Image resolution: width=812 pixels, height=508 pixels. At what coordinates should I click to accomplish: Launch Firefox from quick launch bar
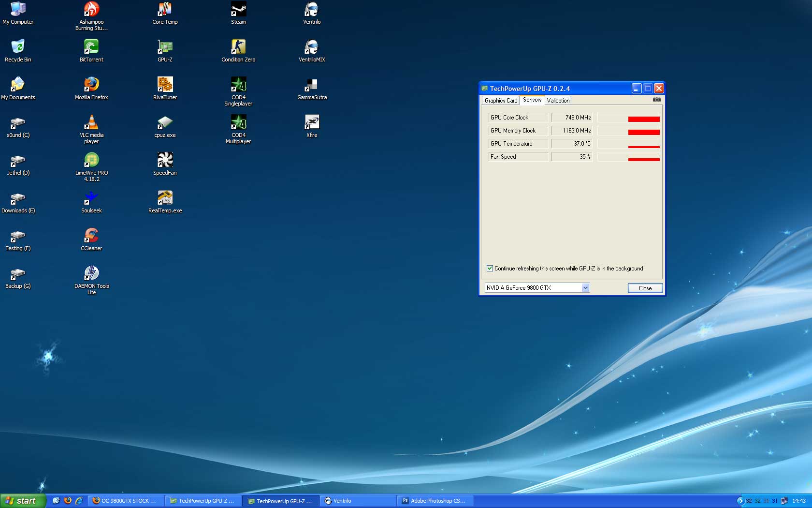click(x=67, y=501)
